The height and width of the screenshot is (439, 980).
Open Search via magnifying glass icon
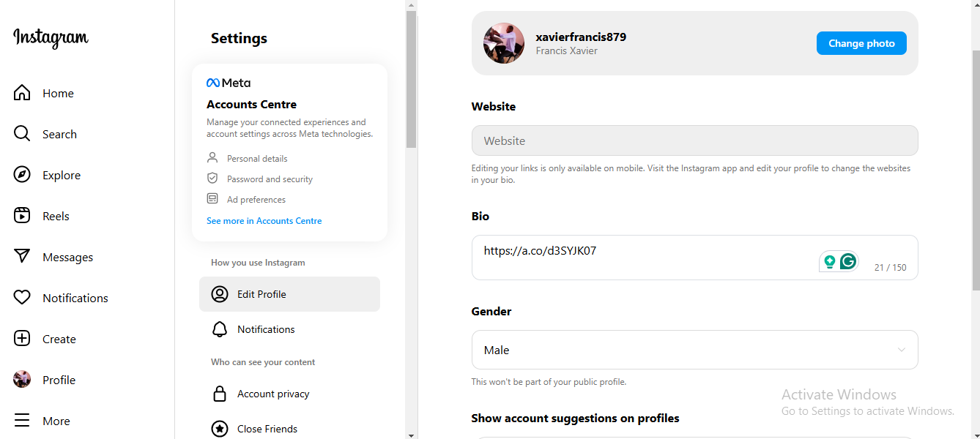tap(22, 134)
